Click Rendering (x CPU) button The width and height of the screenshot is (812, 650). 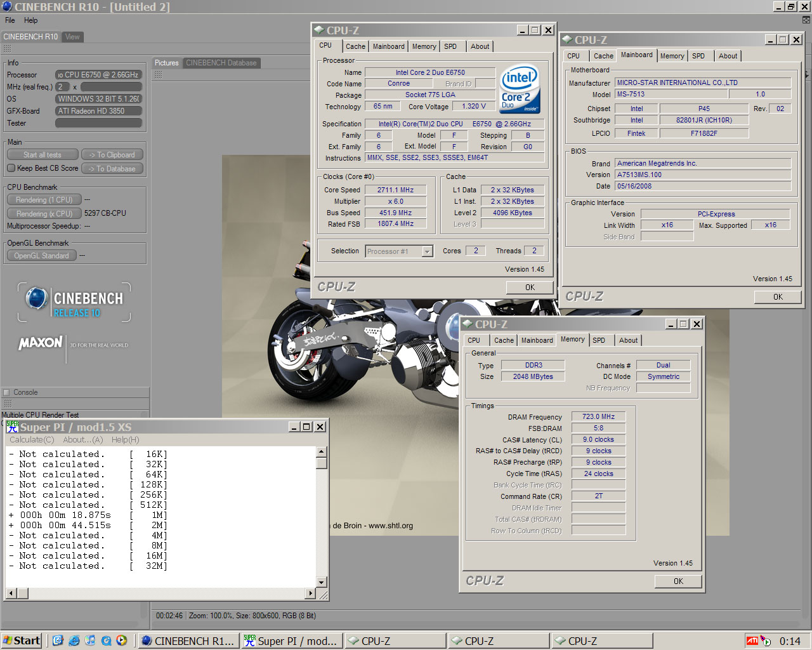(44, 214)
